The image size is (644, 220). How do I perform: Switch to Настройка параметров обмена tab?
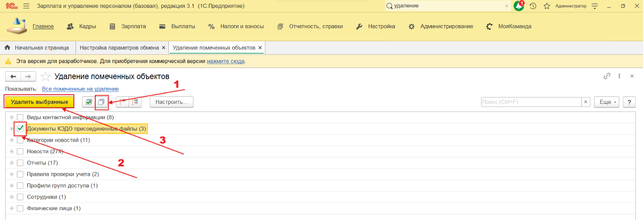click(x=119, y=48)
